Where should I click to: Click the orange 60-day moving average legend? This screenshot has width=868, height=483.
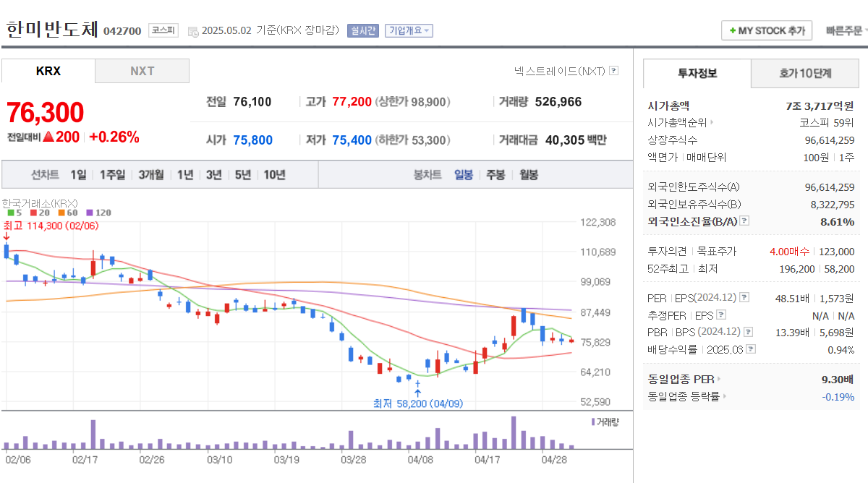(67, 213)
